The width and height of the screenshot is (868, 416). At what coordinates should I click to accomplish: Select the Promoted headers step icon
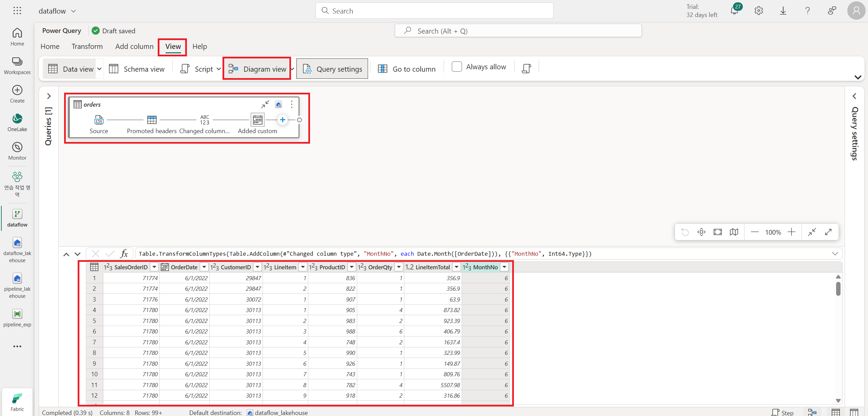(x=152, y=120)
